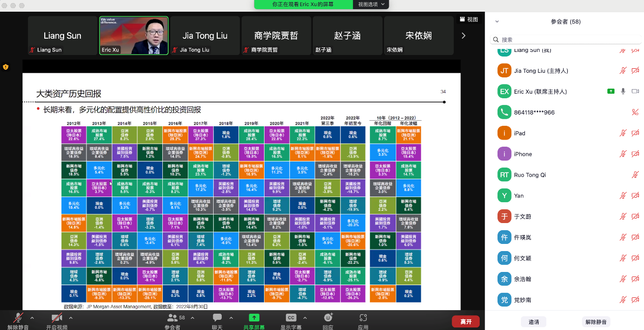Click the 搜索 participant search field
This screenshot has width=644, height=330.
click(565, 39)
